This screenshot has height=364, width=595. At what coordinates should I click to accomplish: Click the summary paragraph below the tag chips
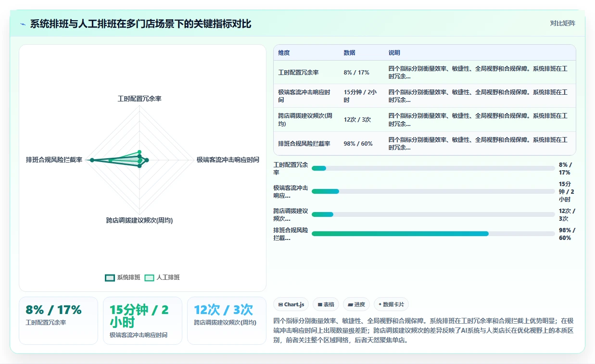424,330
